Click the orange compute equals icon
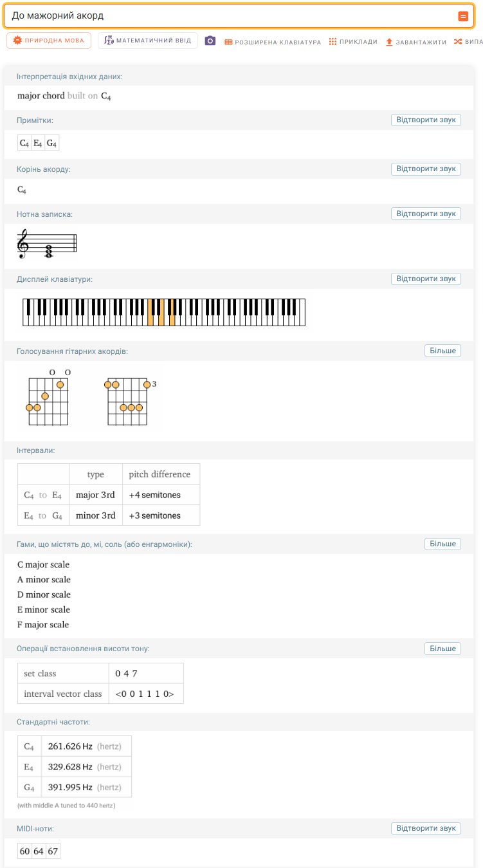 pos(463,16)
